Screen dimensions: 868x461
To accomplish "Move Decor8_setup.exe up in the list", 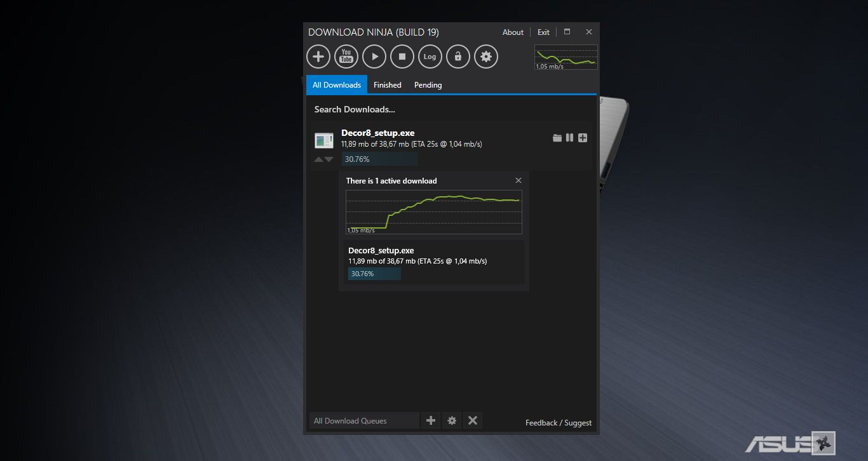I will pyautogui.click(x=318, y=159).
